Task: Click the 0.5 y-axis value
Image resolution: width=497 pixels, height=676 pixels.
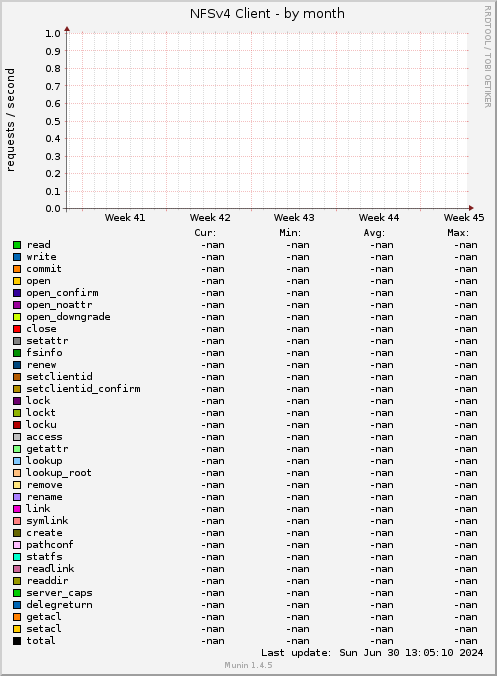Action: pyautogui.click(x=53, y=122)
